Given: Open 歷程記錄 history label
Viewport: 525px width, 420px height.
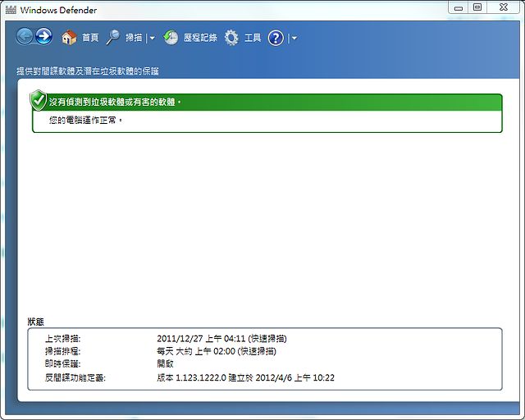Looking at the screenshot, I should [200, 38].
